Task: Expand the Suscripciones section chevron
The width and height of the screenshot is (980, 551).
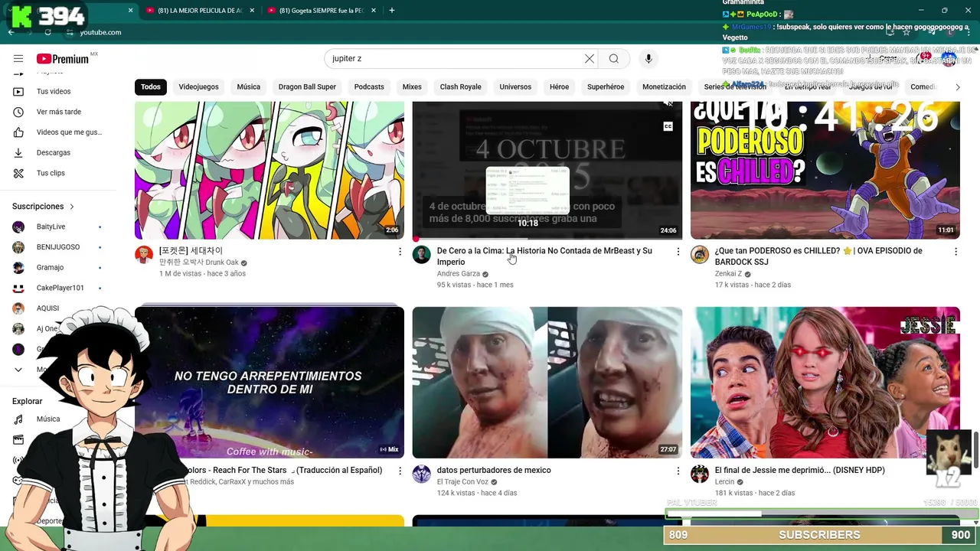Action: click(72, 207)
